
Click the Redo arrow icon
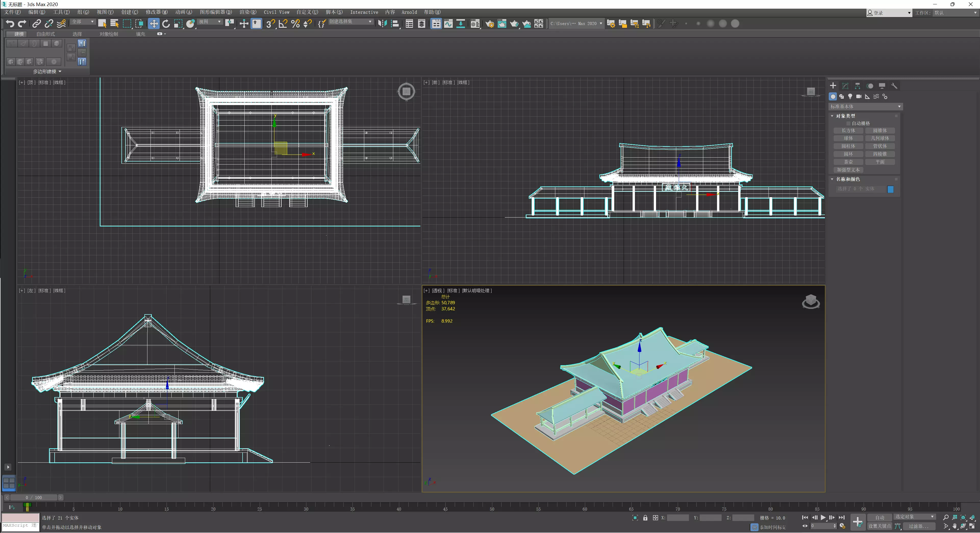coord(22,23)
